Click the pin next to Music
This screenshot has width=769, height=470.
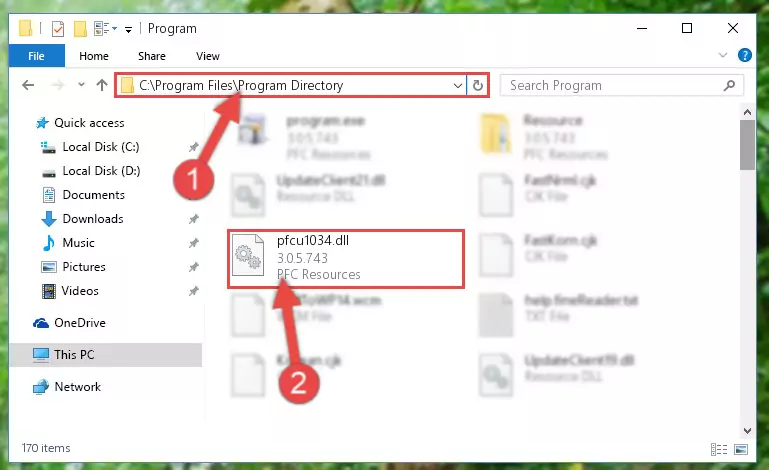coord(194,243)
